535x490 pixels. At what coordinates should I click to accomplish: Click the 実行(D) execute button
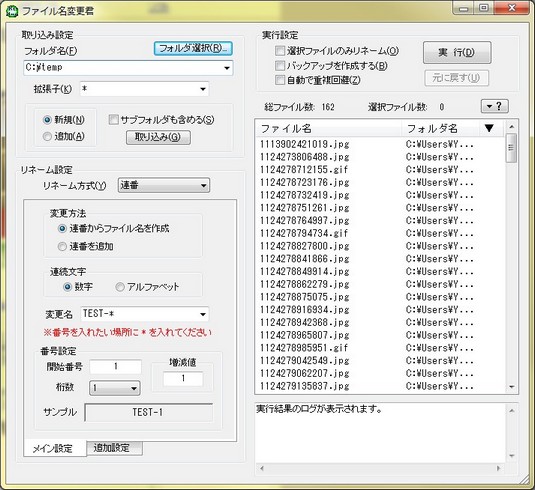(x=457, y=52)
